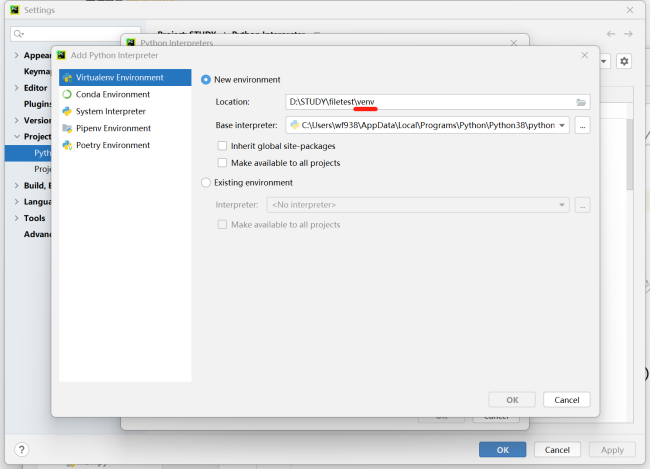The image size is (650, 469).
Task: Open the Location folder browse icon
Action: pos(581,102)
